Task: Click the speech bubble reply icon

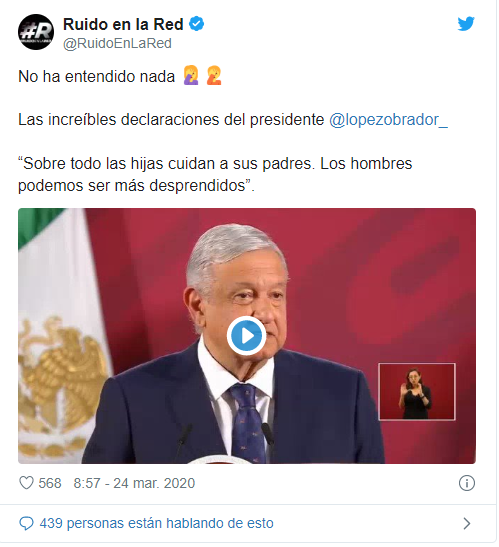Action: [26, 523]
